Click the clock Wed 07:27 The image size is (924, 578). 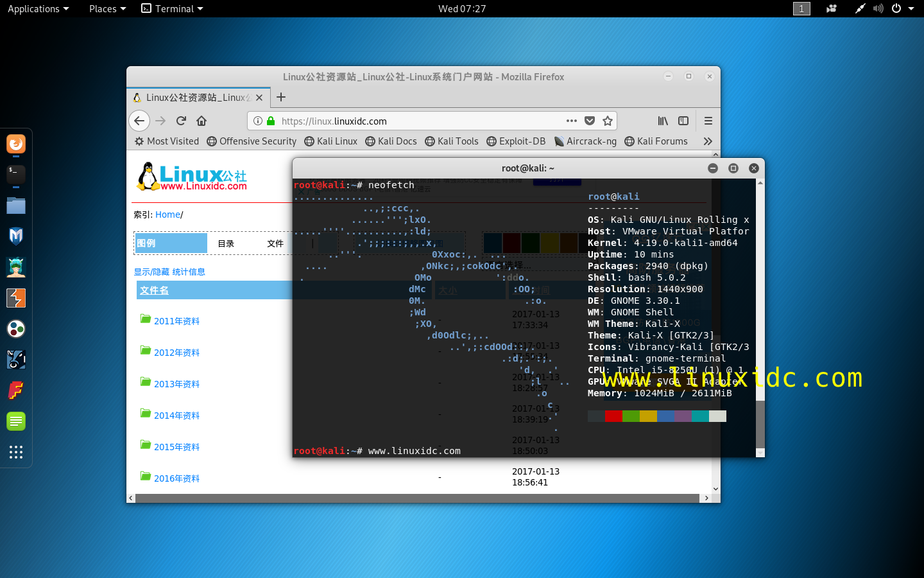click(x=462, y=8)
